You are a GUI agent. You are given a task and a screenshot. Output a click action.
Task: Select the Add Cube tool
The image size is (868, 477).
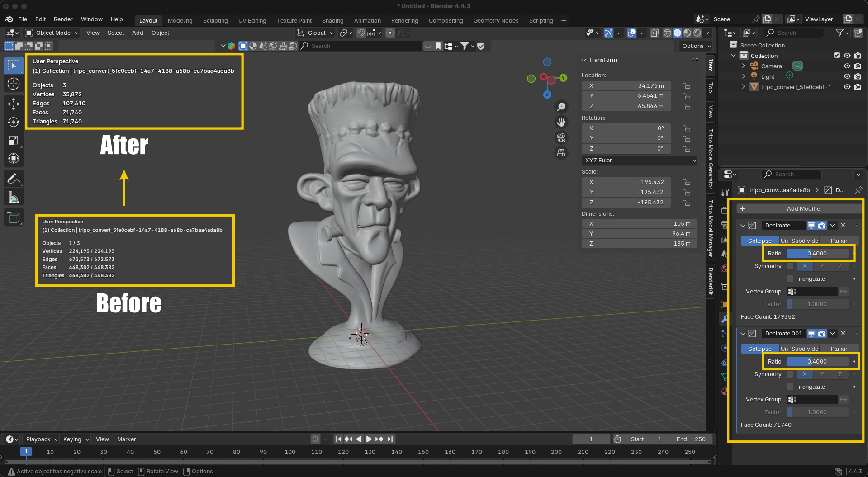tap(14, 217)
